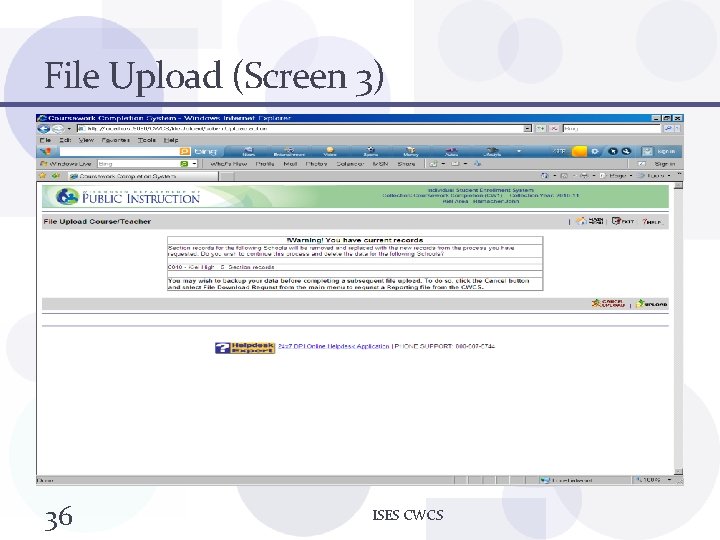720x540 pixels.
Task: Click the Internet Explorer Back arrow button
Action: click(x=44, y=129)
